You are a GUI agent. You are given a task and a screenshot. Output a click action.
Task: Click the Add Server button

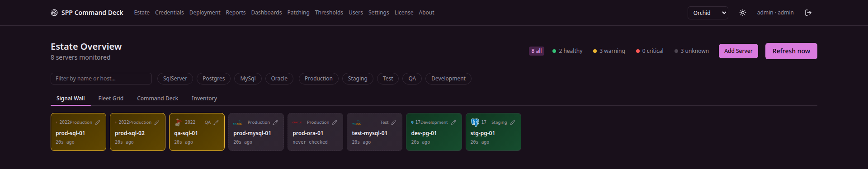(738, 51)
